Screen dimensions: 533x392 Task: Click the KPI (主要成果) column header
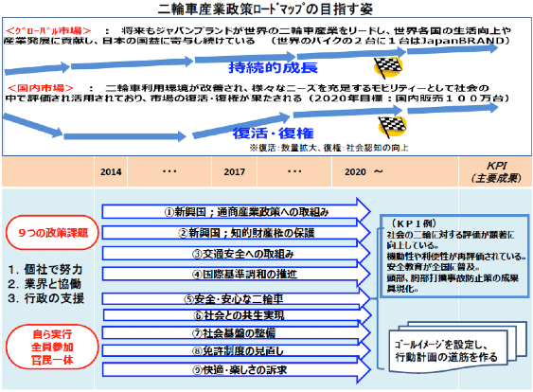496,171
